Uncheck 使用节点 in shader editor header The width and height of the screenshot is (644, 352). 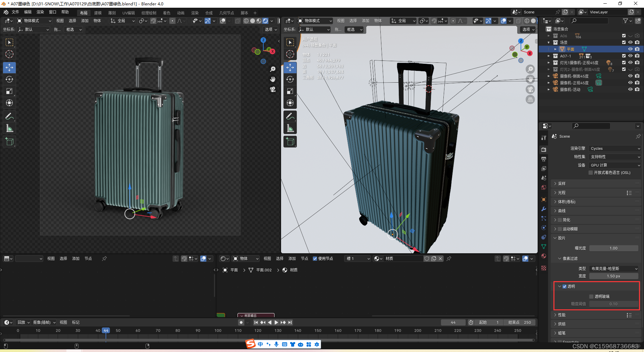point(315,259)
